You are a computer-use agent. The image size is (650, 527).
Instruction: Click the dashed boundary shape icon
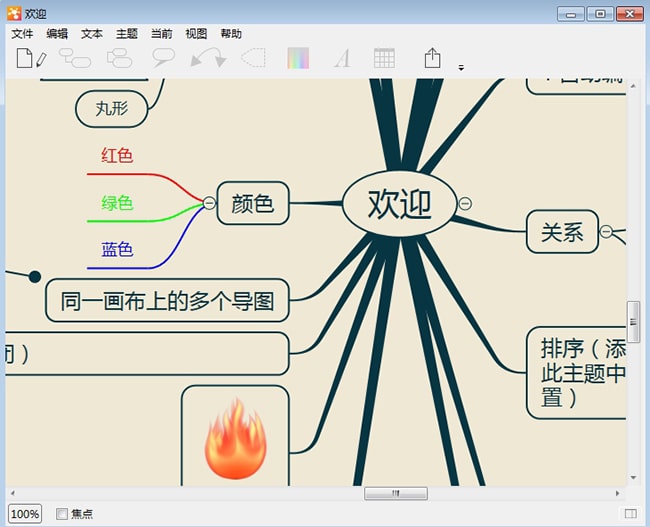pos(253,59)
